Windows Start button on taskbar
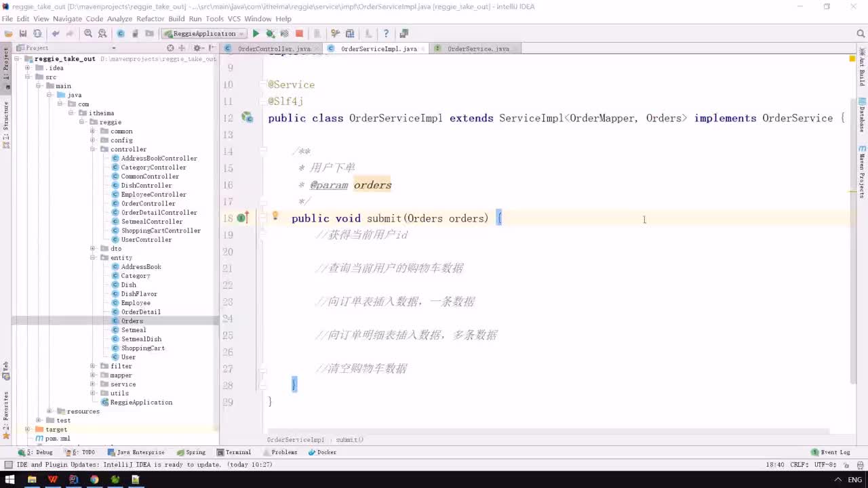This screenshot has width=868, height=488. pyautogui.click(x=10, y=479)
